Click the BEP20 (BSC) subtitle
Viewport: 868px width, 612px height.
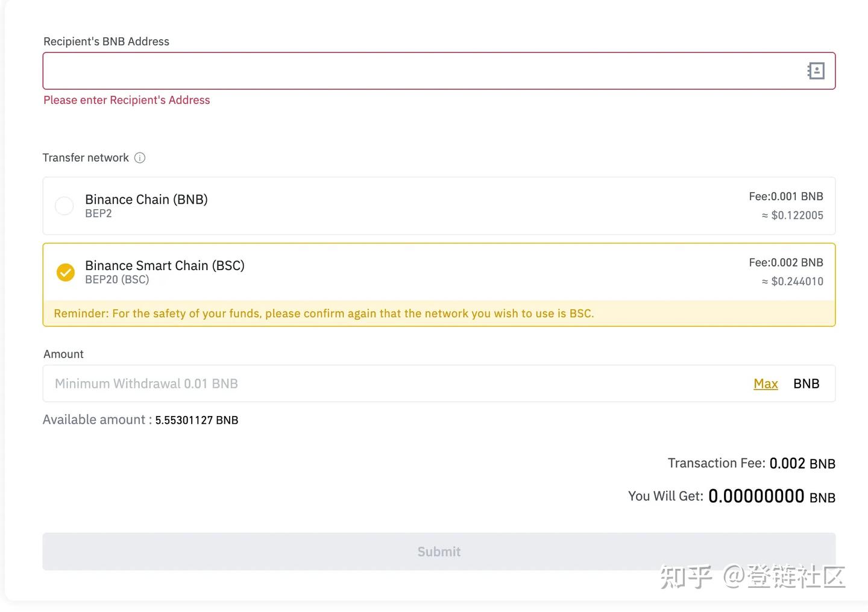click(x=117, y=280)
